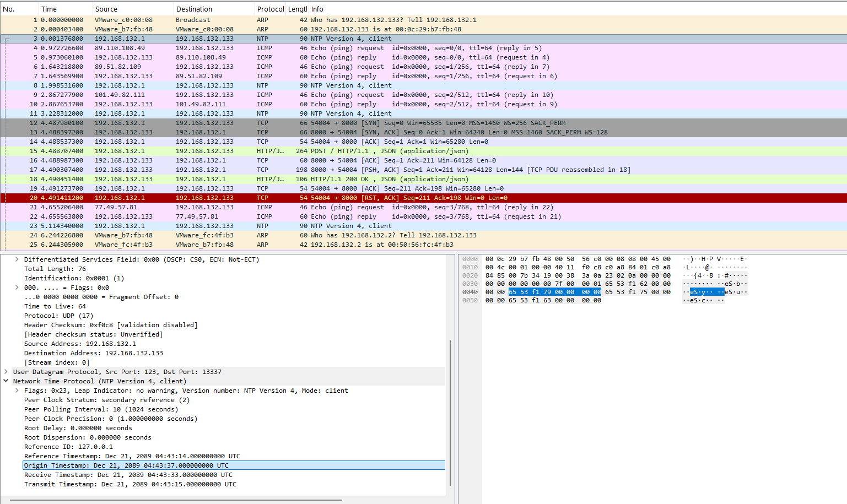Select packet 22 Echo reply to 77.49.57.81

pos(423,216)
